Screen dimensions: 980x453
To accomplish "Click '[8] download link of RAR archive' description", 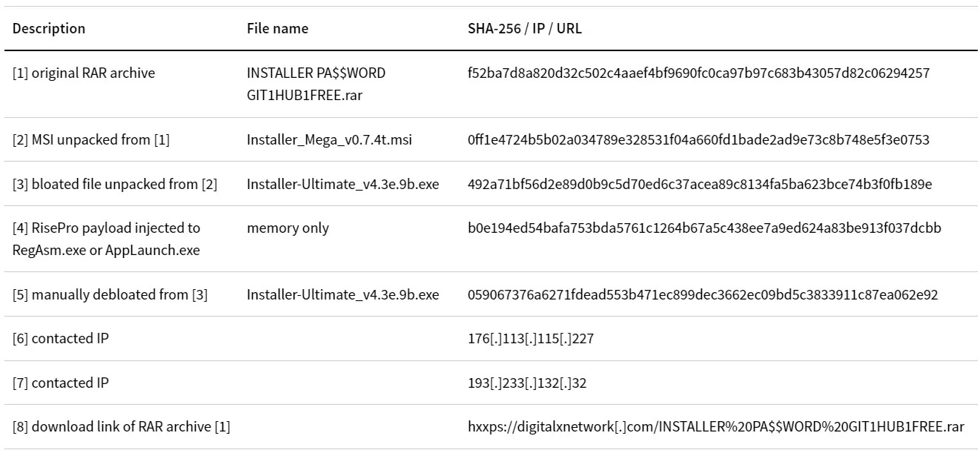I will [x=122, y=427].
